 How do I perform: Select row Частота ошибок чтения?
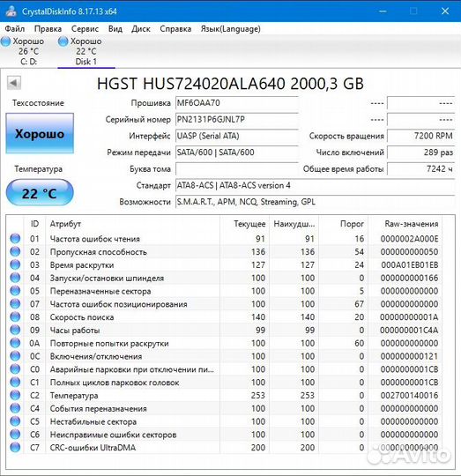coord(224,239)
